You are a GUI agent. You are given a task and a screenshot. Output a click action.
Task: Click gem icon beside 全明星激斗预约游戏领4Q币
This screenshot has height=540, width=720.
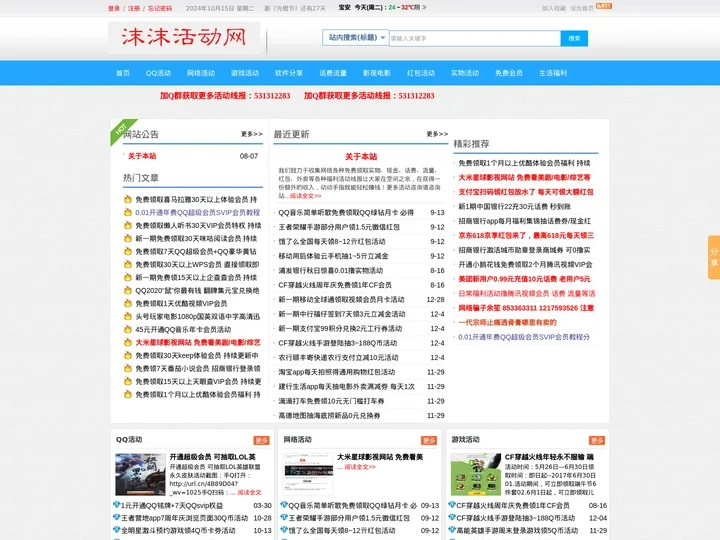pyautogui.click(x=117, y=529)
